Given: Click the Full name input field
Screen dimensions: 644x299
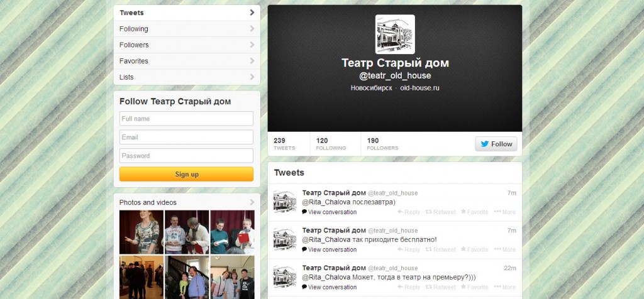Looking at the screenshot, I should (186, 119).
